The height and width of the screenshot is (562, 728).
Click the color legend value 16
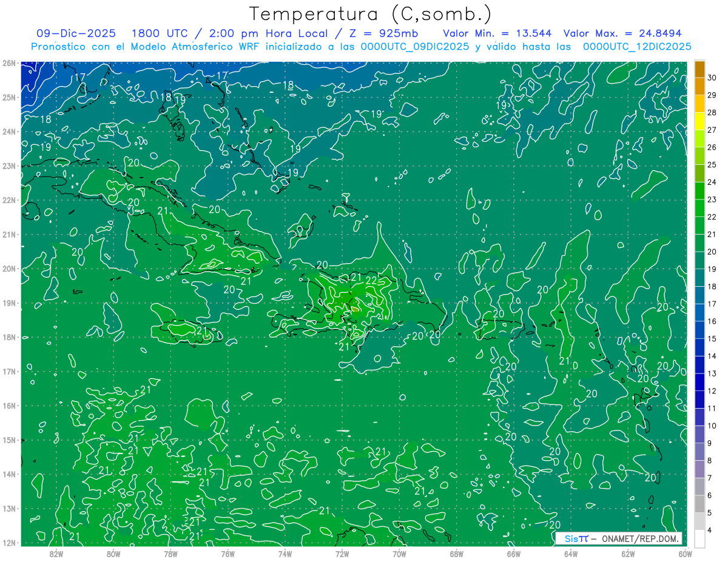[712, 321]
